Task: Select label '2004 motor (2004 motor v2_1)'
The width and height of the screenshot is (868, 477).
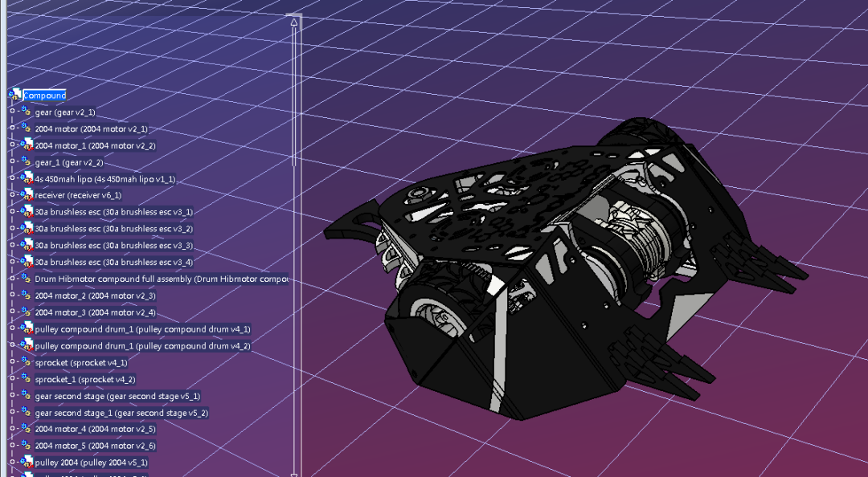Action: coord(92,129)
